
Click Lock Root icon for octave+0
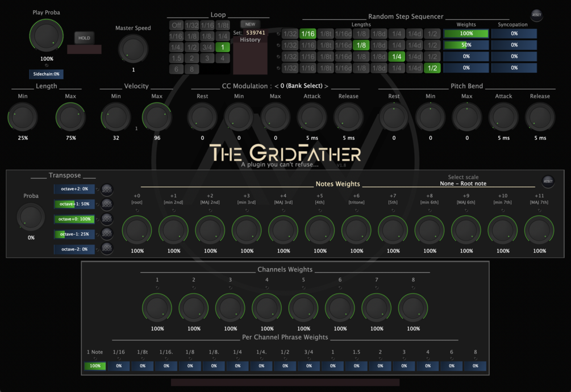107,219
